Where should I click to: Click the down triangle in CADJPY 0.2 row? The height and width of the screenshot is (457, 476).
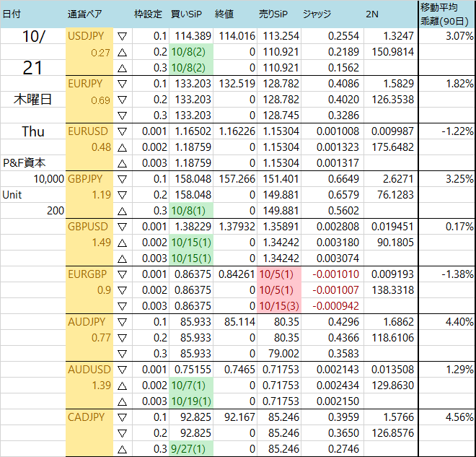pyautogui.click(x=123, y=433)
